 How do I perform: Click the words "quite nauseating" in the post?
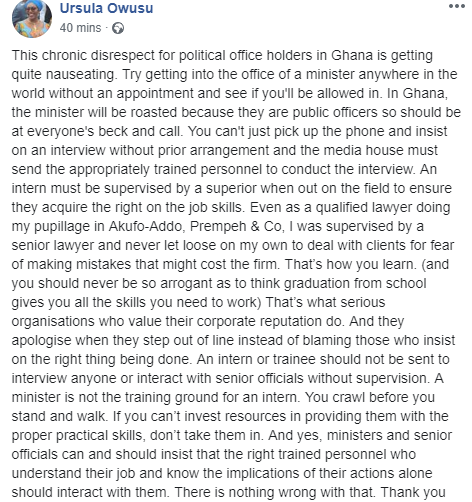64,74
